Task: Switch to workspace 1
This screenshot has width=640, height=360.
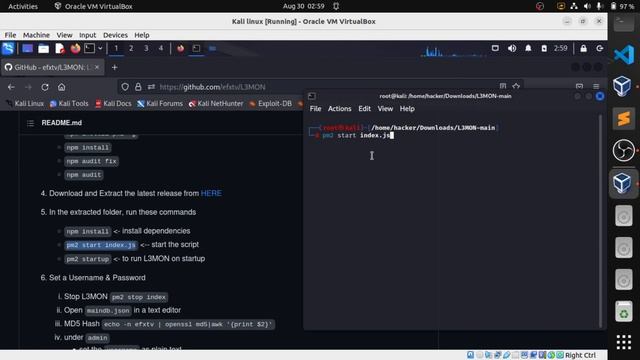Action: (x=116, y=49)
